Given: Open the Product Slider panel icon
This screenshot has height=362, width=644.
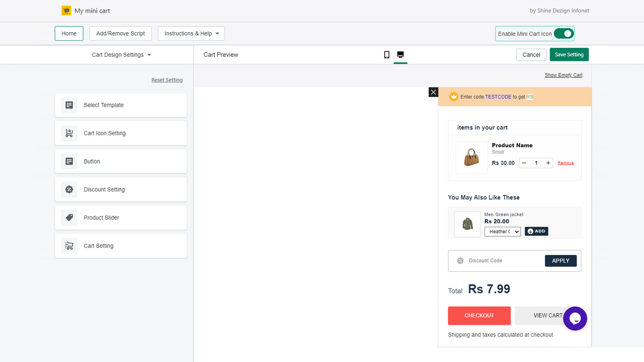Looking at the screenshot, I should tap(69, 217).
